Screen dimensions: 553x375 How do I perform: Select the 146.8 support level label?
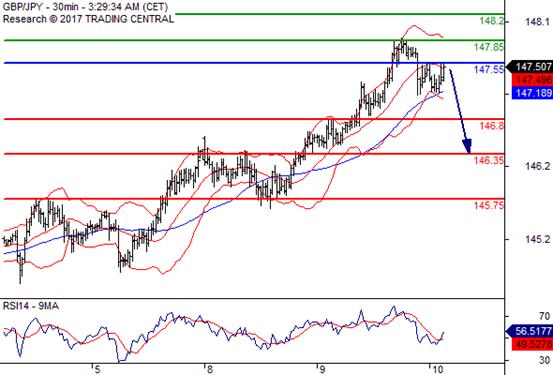[492, 126]
